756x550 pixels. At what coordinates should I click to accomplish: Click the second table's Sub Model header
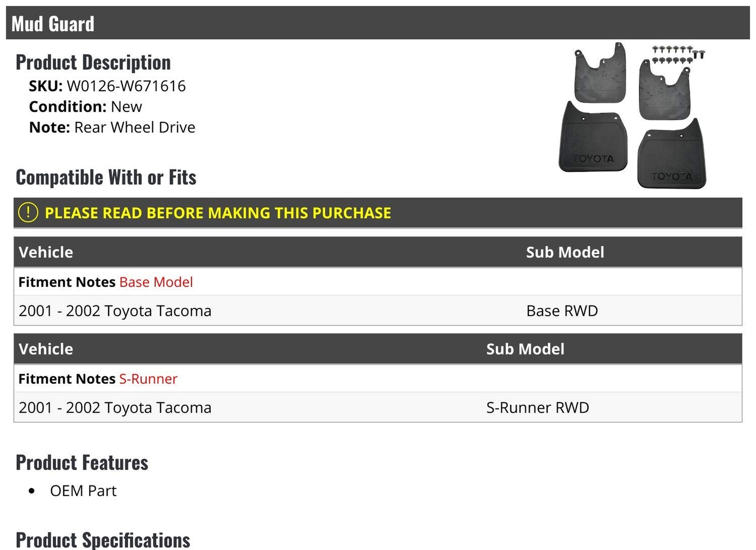point(525,349)
